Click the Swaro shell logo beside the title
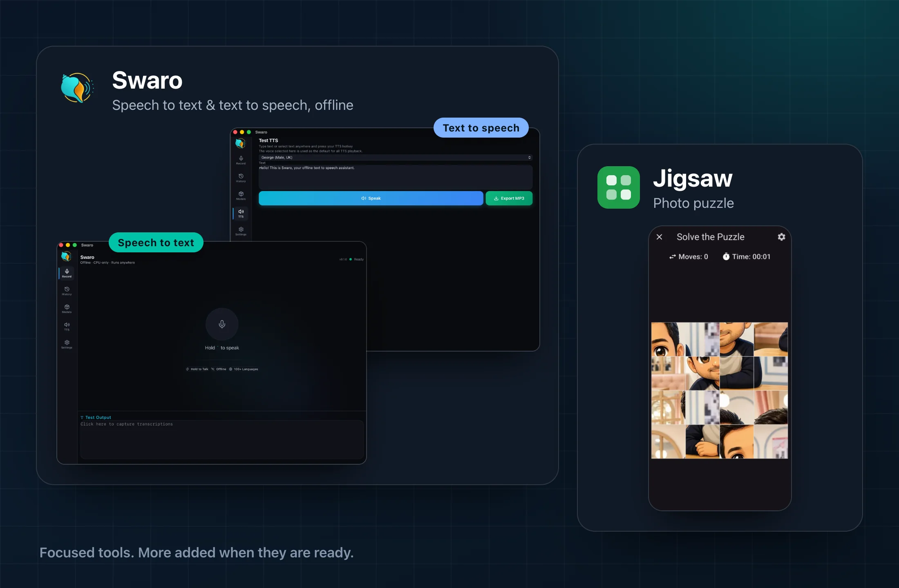 (x=77, y=88)
